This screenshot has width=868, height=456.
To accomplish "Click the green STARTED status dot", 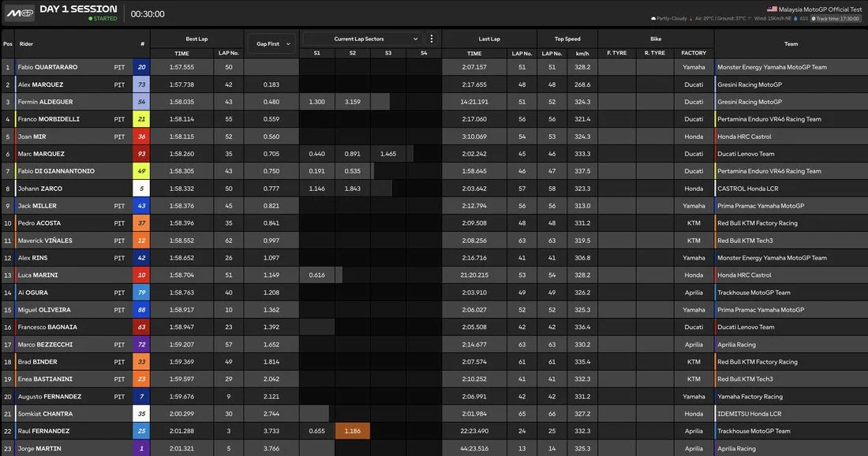I will tap(91, 18).
